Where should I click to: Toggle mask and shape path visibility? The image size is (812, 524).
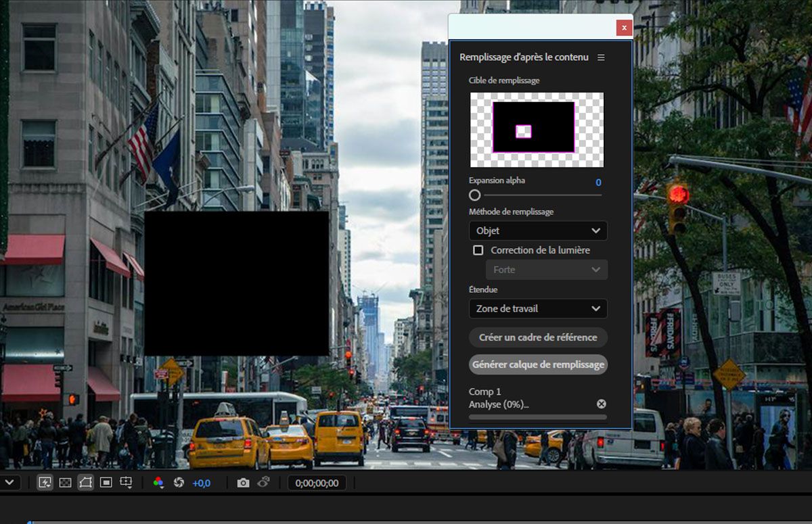(x=86, y=483)
